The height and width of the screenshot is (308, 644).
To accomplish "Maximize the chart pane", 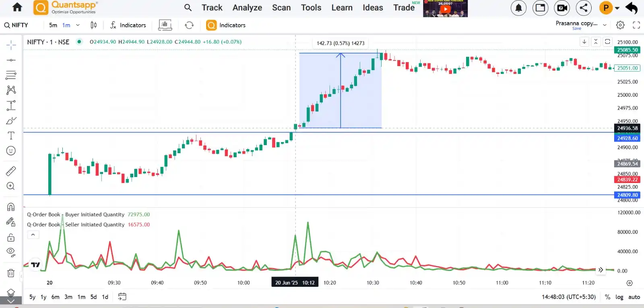I will point(607,42).
